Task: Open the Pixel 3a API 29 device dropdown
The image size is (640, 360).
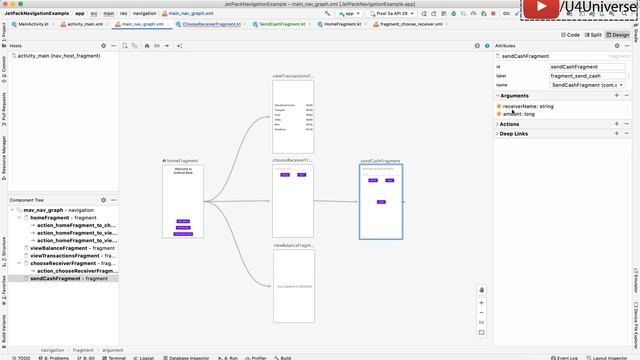Action: pos(391,13)
